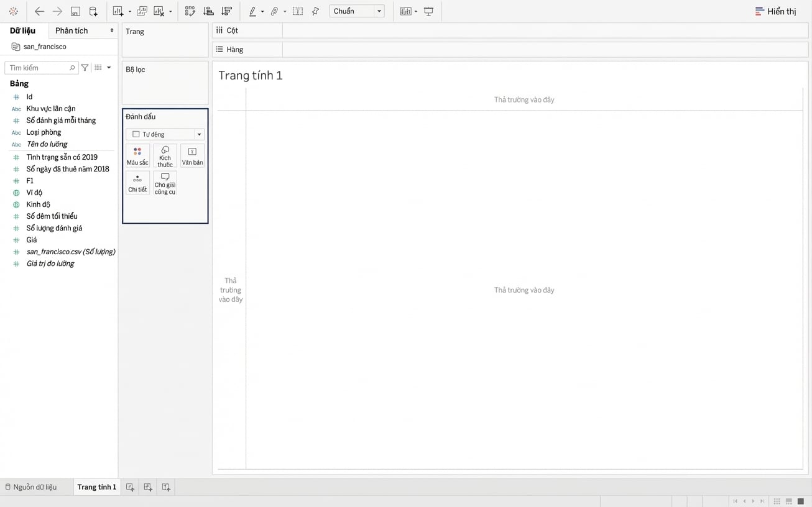Show mark labels T icon
This screenshot has height=507, width=812.
click(x=298, y=11)
